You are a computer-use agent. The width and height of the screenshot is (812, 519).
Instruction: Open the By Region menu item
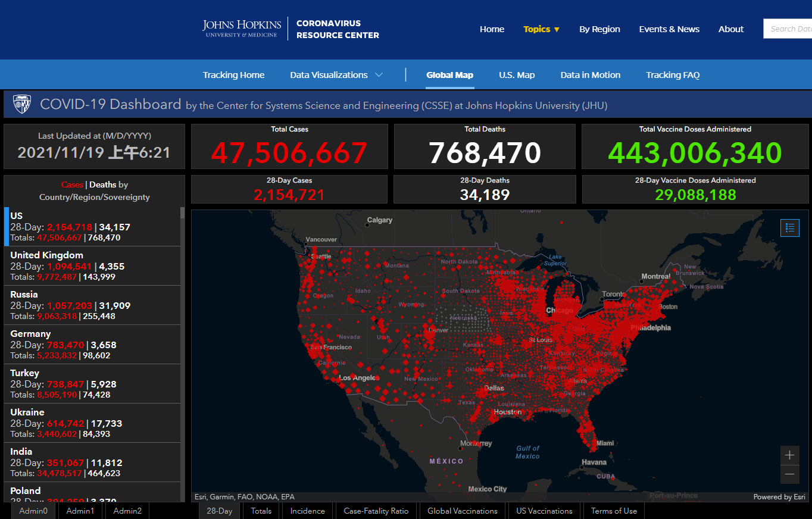[599, 29]
